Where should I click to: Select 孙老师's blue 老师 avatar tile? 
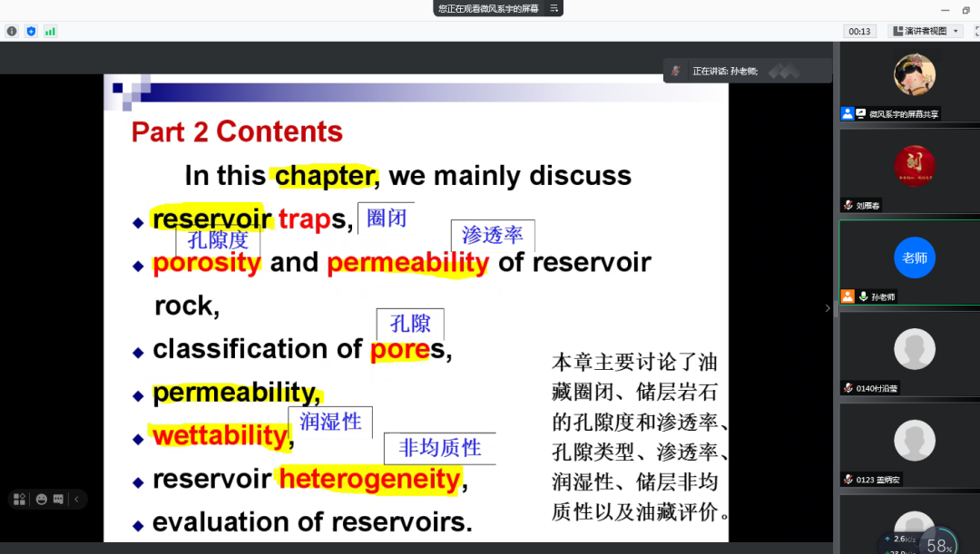(914, 258)
